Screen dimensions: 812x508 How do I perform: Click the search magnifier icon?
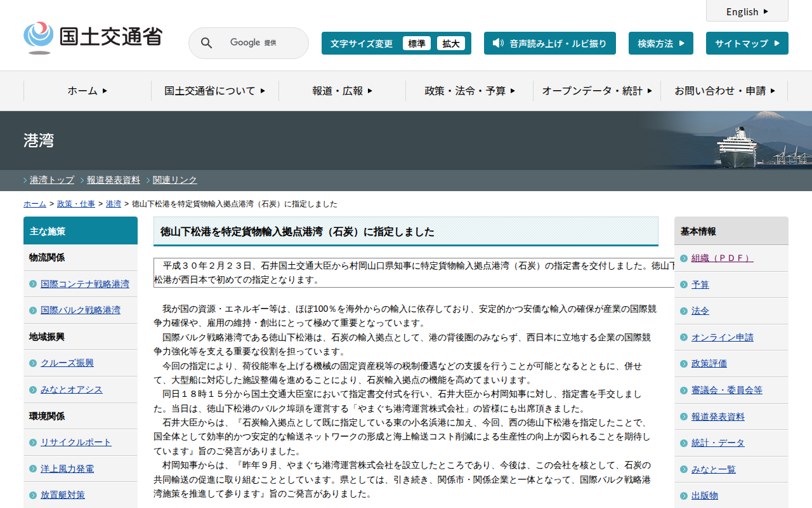tap(206, 43)
